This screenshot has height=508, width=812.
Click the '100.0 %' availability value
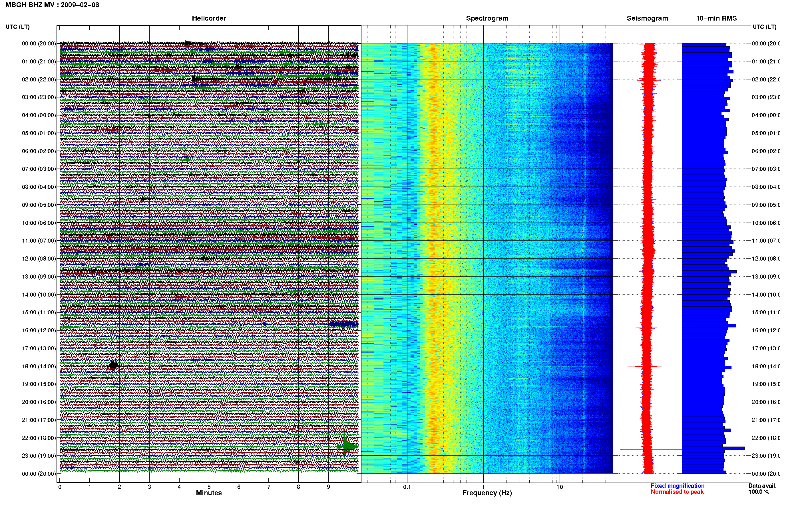[x=759, y=492]
